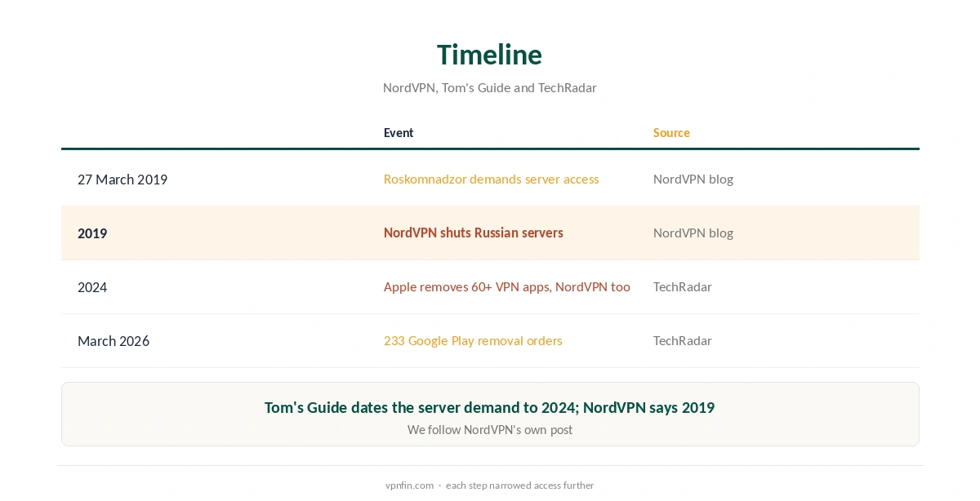Open 233 Google Play removal orders event
Screen dimensions: 980x501
point(473,341)
